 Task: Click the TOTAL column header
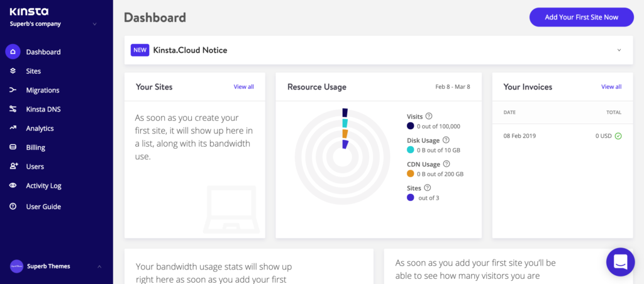(614, 112)
